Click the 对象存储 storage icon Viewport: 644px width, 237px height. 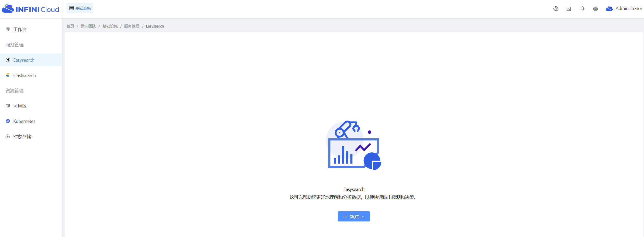tap(8, 136)
